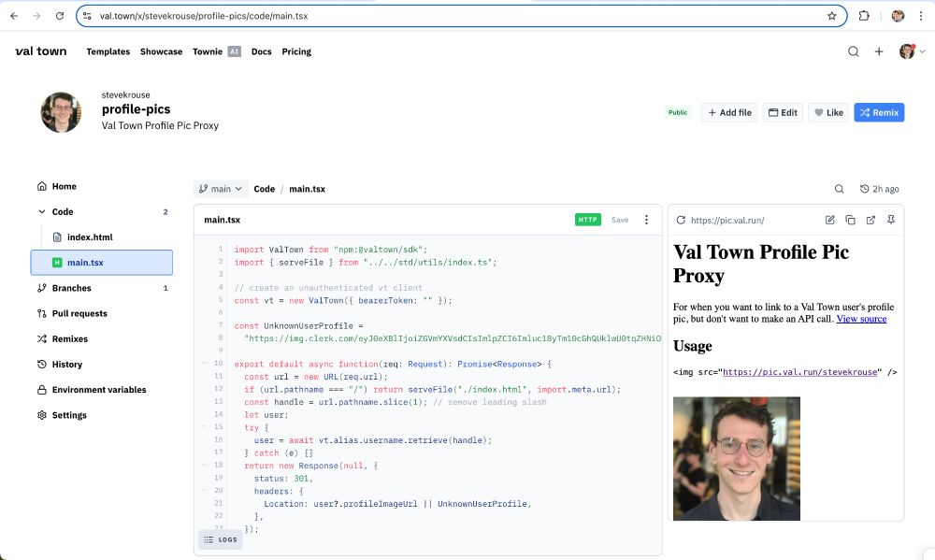View site information icon in address bar
935x560 pixels.
[x=87, y=16]
